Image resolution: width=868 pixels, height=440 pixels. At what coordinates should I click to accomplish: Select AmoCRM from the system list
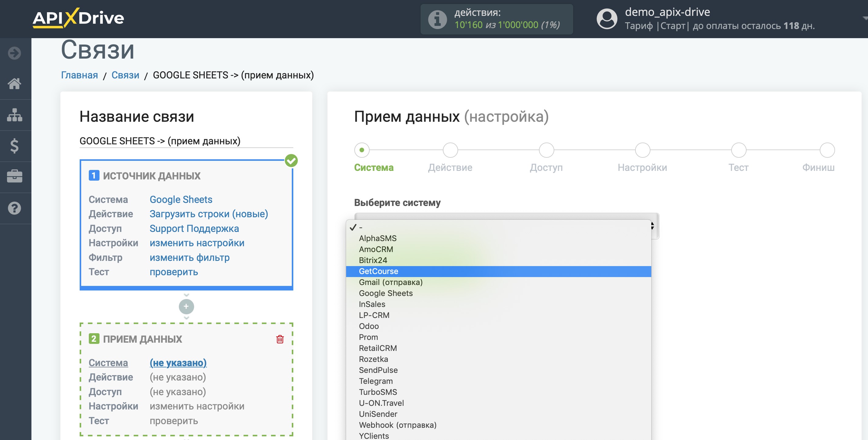pyautogui.click(x=498, y=249)
